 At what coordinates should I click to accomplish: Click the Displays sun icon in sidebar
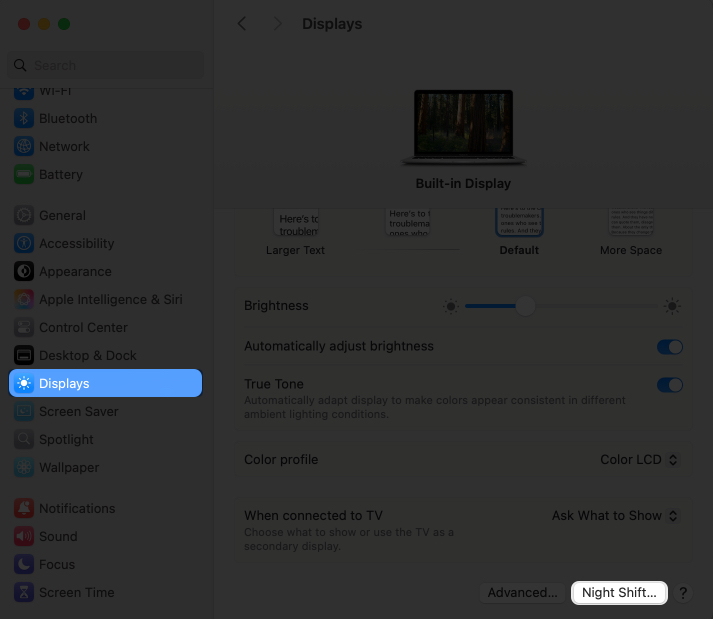(24, 383)
